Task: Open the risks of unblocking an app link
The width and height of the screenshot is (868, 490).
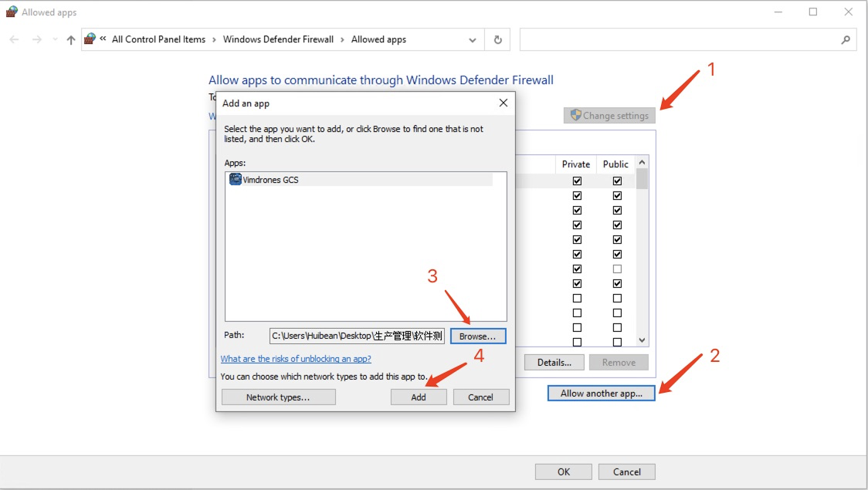Action: click(297, 359)
